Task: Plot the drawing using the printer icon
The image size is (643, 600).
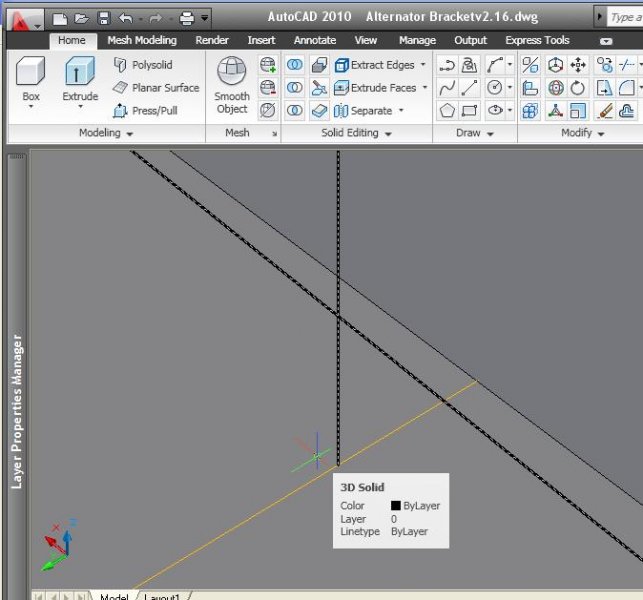Action: [x=187, y=18]
